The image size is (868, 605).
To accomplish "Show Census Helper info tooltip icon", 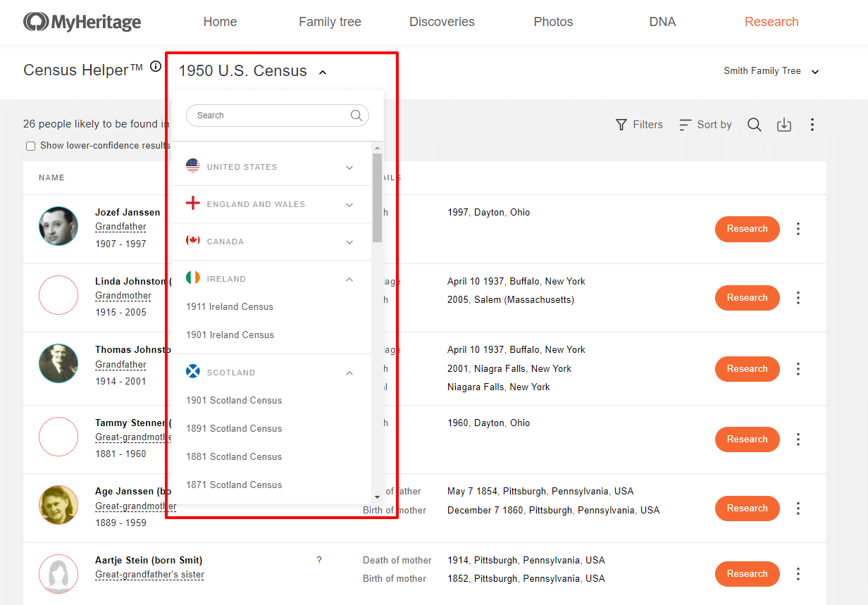I will [156, 67].
